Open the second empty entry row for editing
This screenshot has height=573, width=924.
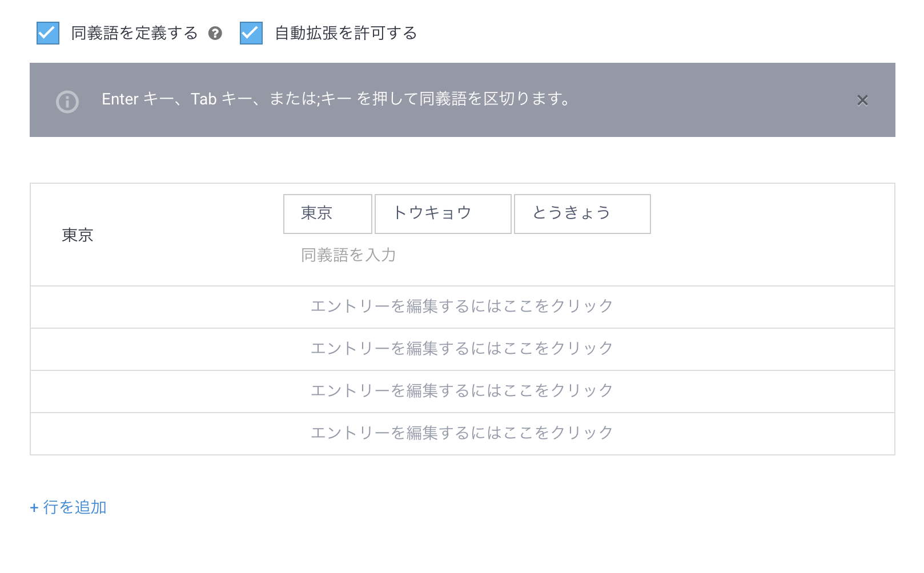click(x=461, y=306)
